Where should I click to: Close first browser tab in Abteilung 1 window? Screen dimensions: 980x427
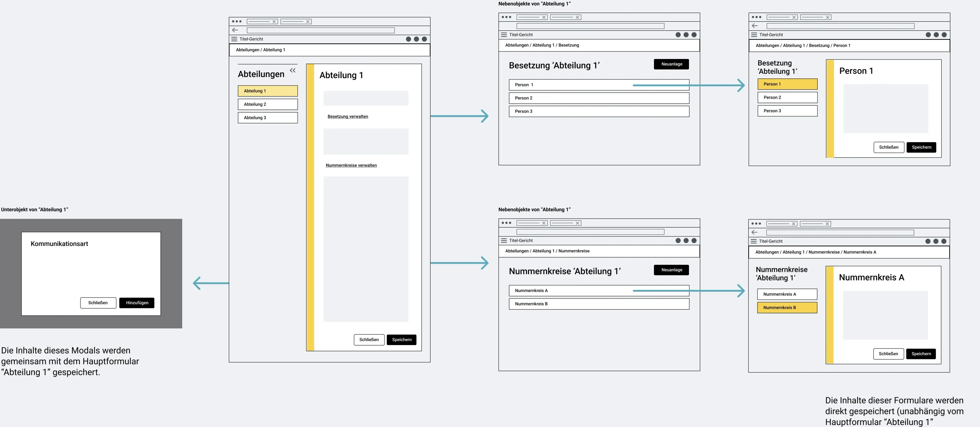(274, 22)
